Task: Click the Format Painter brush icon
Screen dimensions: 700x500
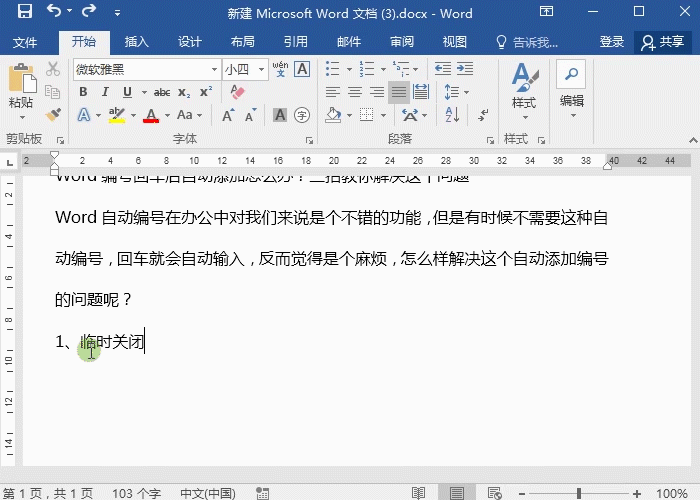Action: coord(54,115)
